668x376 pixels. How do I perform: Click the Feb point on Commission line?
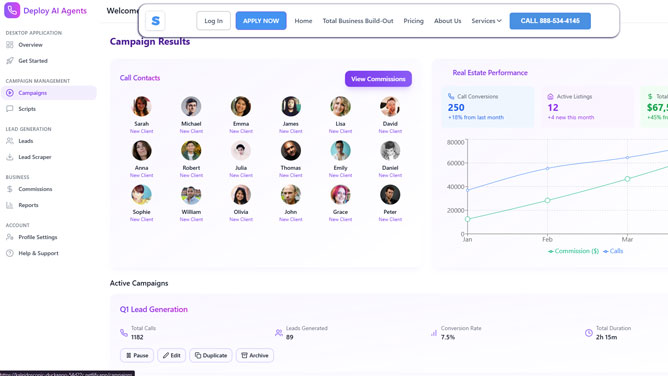[x=547, y=200]
